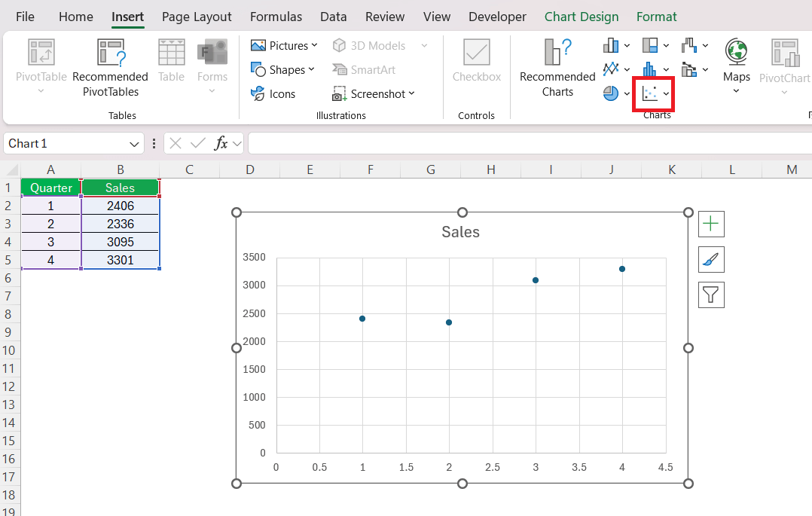Screen dimensions: 812x516
Task: Open the Forms button
Action: tap(212, 67)
